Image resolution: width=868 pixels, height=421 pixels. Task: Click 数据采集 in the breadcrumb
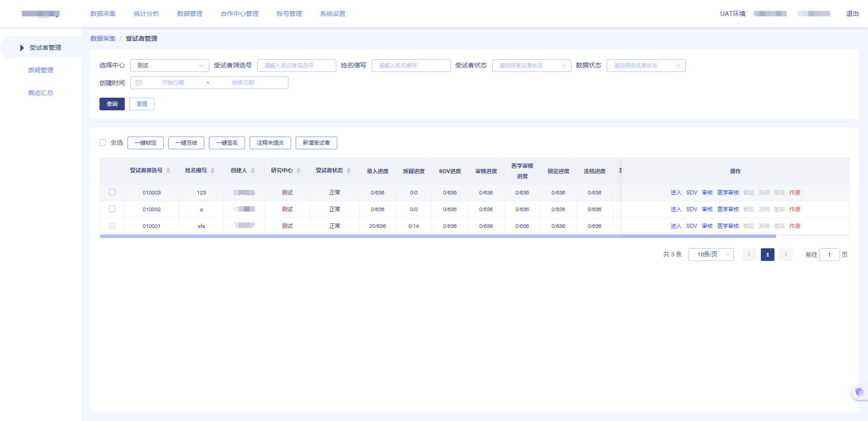pyautogui.click(x=103, y=38)
